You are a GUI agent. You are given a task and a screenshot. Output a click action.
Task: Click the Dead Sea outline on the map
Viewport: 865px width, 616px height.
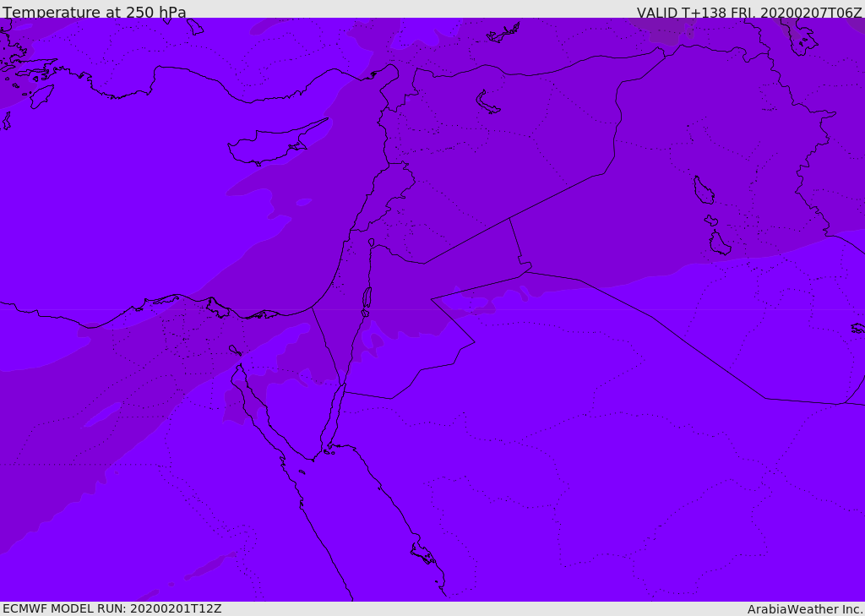[x=367, y=298]
